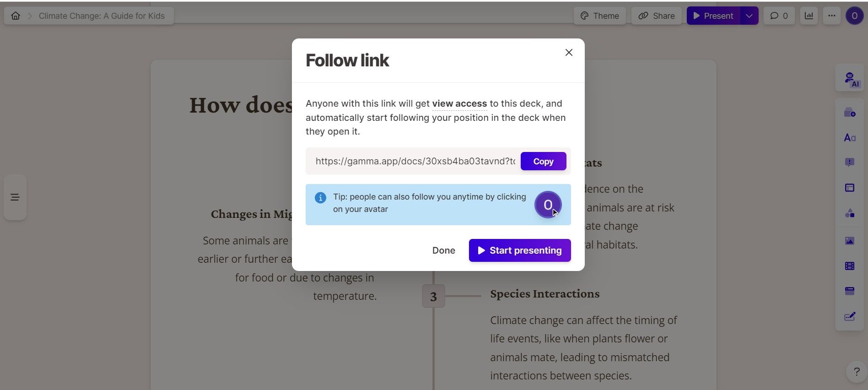The image size is (868, 390).
Task: Open the apps and webpages panel
Action: (849, 291)
